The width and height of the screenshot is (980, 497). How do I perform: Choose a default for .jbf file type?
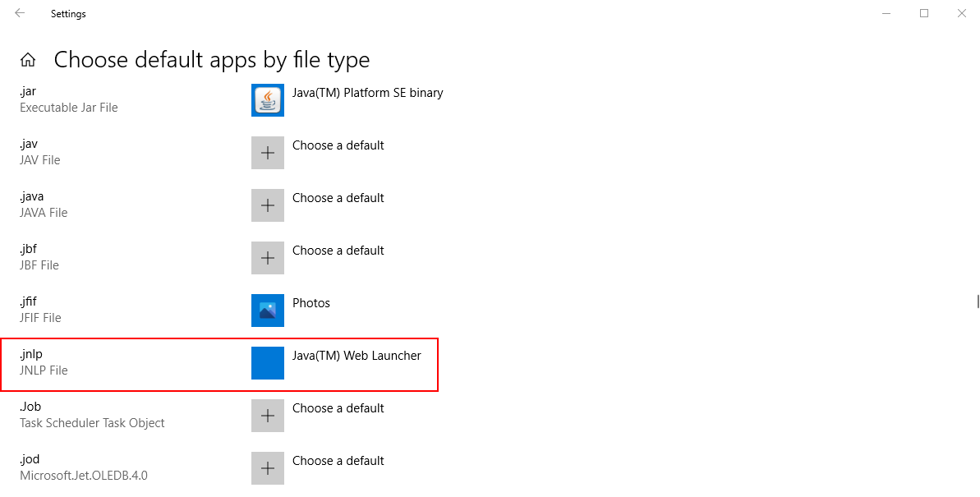338,251
